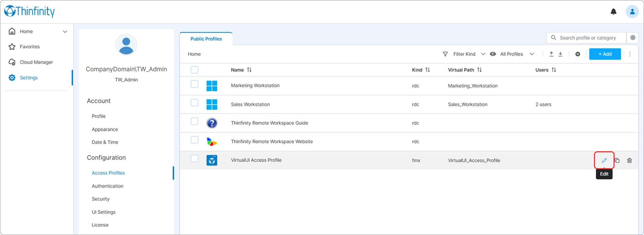Screen dimensions: 644x235
Task: Click the Thinfinity Remote Workspace Website name
Action: [272, 141]
